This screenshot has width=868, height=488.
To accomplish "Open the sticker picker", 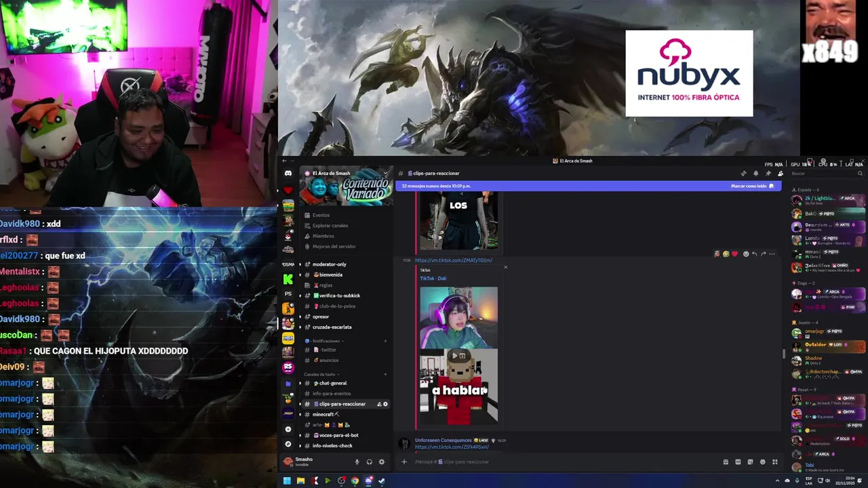I will click(x=750, y=462).
